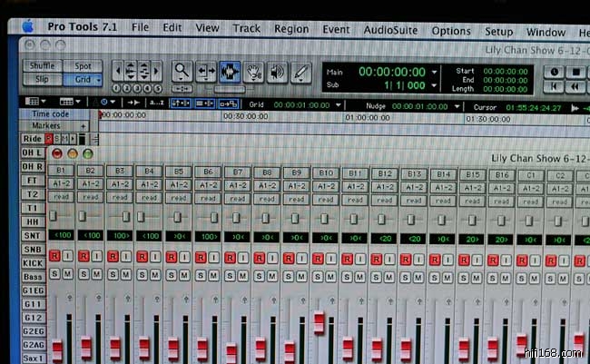Select the Trimmer tool
Screen dimensions: 590x364
206,72
